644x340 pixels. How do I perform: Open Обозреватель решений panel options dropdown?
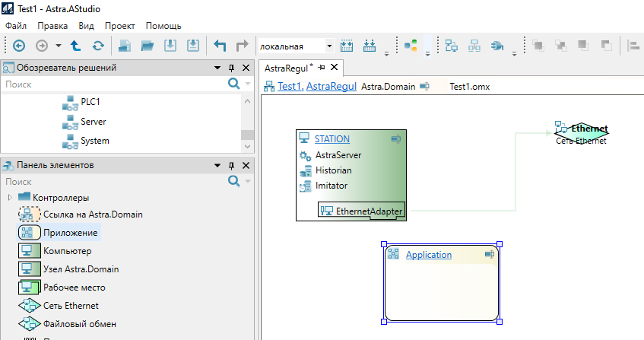tap(217, 68)
